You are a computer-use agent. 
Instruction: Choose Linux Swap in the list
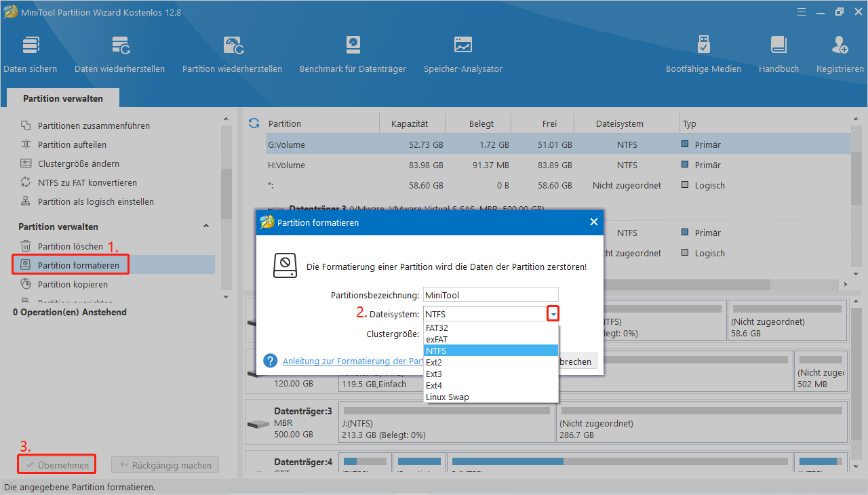pos(491,397)
